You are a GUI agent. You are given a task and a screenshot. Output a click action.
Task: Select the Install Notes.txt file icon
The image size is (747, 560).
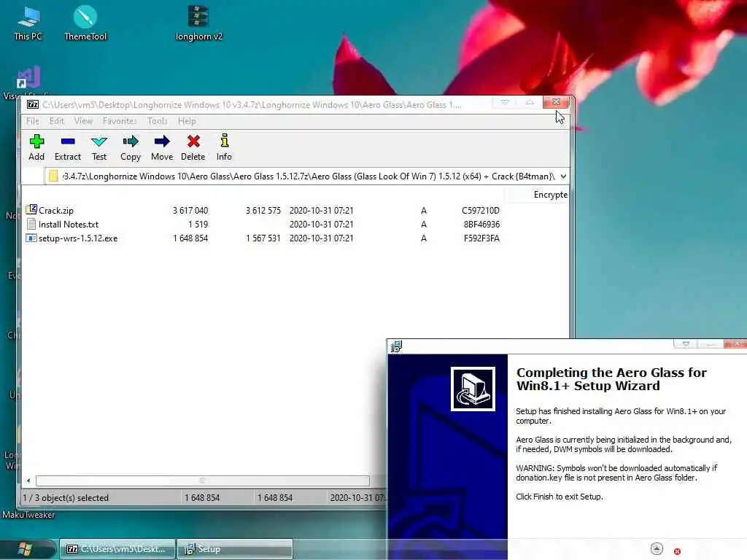[x=31, y=224]
